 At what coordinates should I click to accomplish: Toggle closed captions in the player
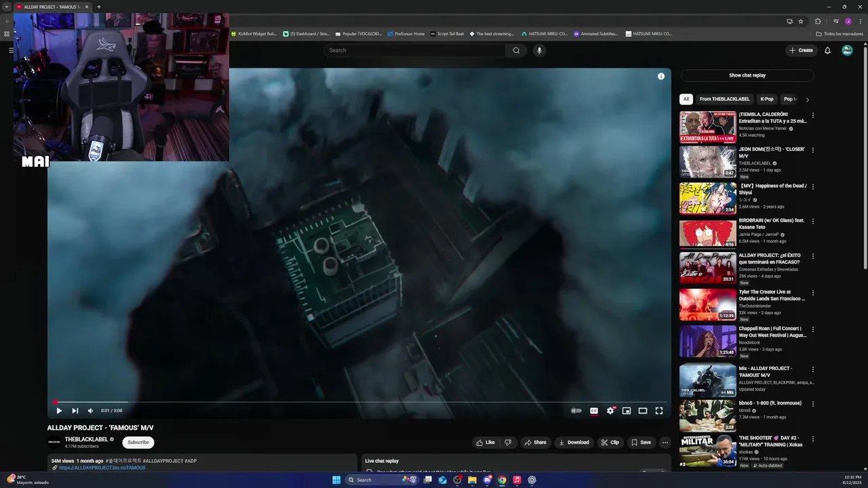coord(594,411)
